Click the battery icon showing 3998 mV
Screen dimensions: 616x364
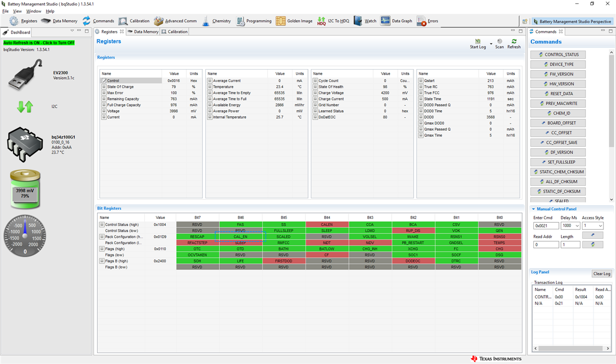pos(26,190)
